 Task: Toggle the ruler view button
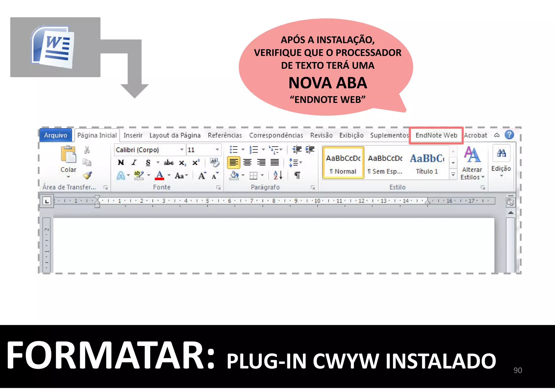pos(510,202)
